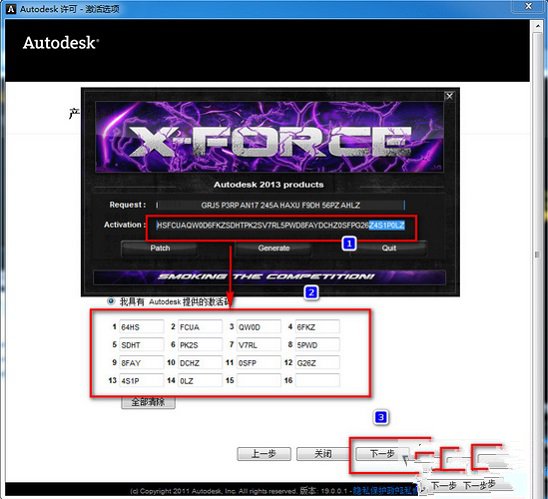This screenshot has height=499, width=548.
Task: Click the Patch button
Action: [160, 248]
